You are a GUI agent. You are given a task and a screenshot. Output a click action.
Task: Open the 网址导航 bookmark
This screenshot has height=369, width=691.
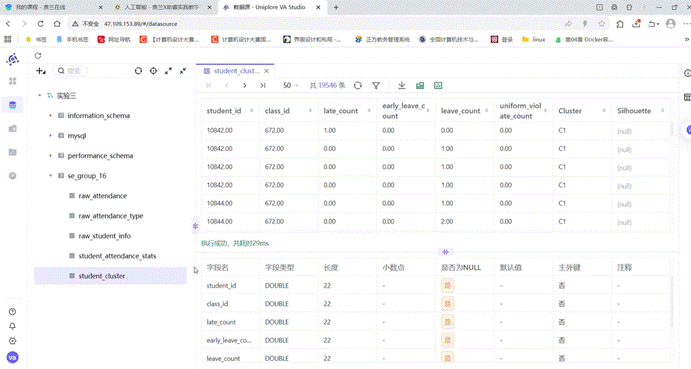coord(114,39)
